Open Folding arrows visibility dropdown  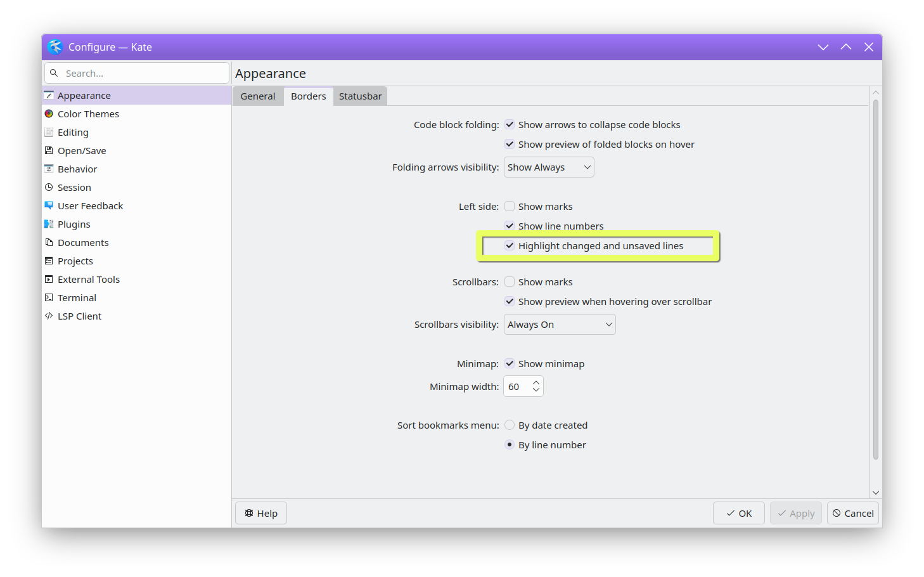click(x=549, y=167)
